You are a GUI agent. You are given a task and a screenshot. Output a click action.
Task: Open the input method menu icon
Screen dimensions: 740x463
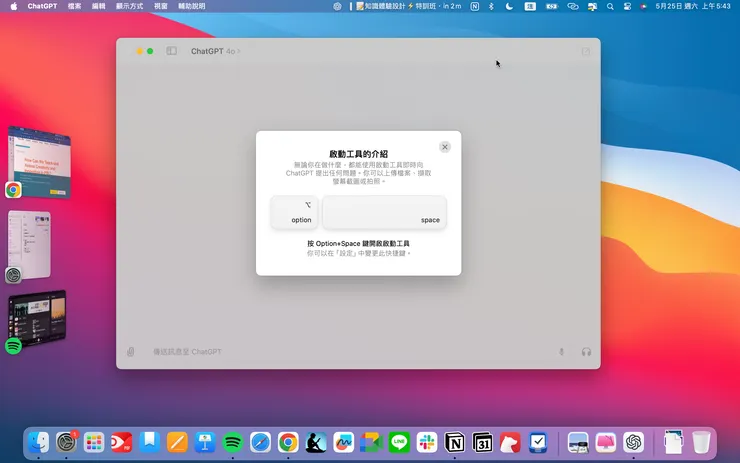pyautogui.click(x=530, y=6)
